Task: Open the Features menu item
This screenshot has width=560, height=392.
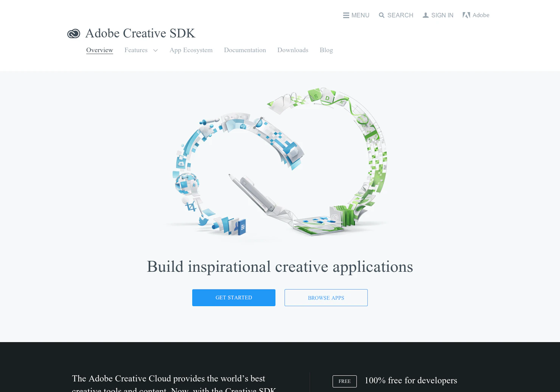Action: [136, 50]
